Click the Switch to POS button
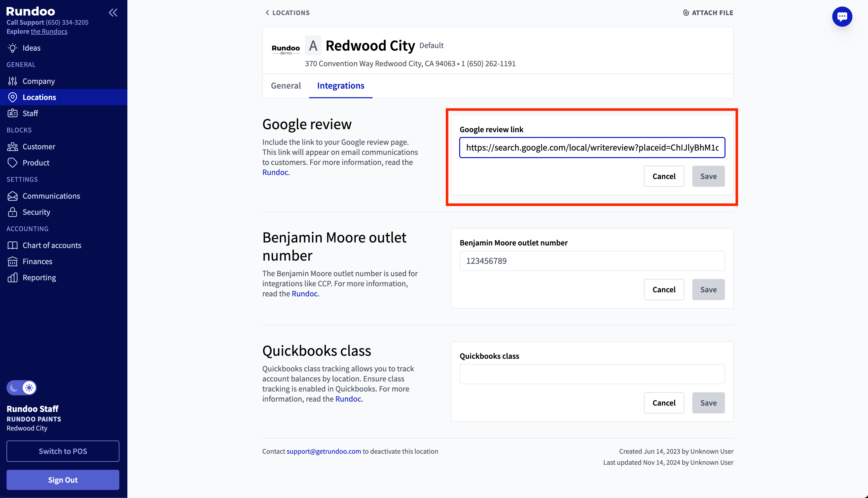 point(63,451)
